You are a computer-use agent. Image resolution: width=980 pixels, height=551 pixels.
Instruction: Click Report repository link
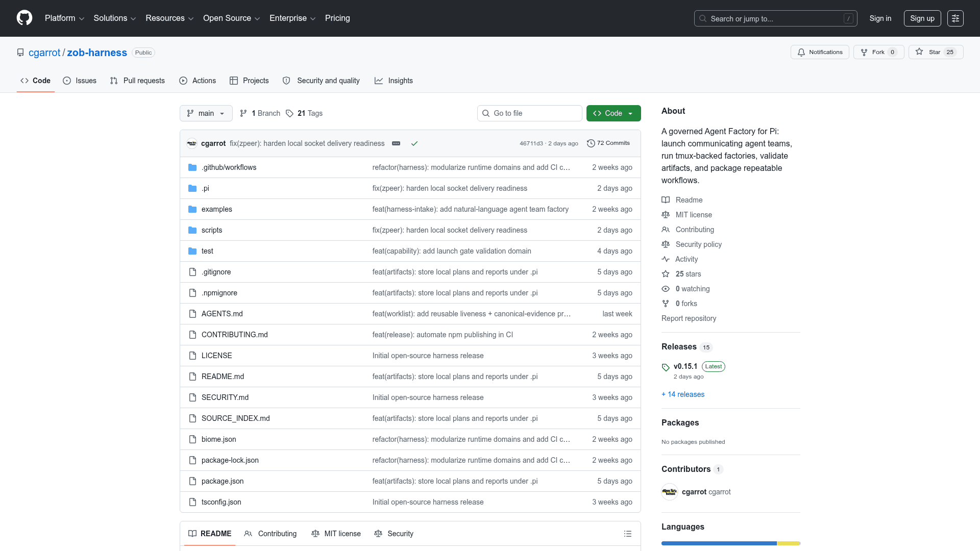pyautogui.click(x=689, y=318)
